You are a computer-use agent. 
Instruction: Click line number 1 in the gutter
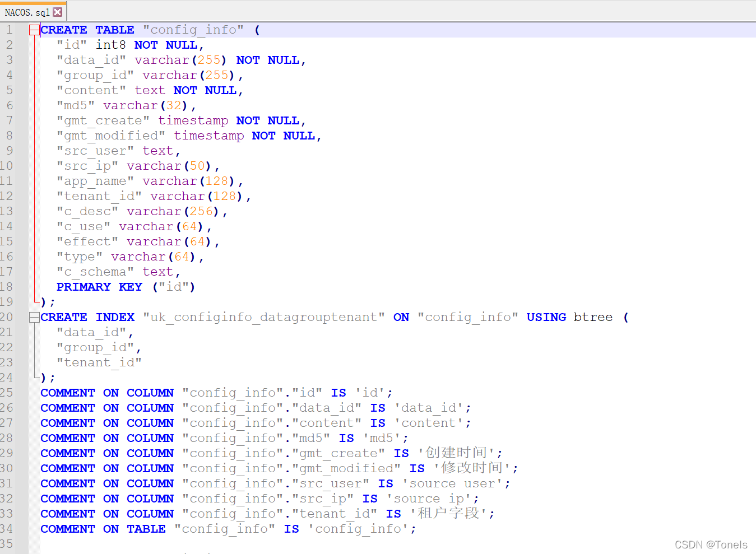(10, 30)
